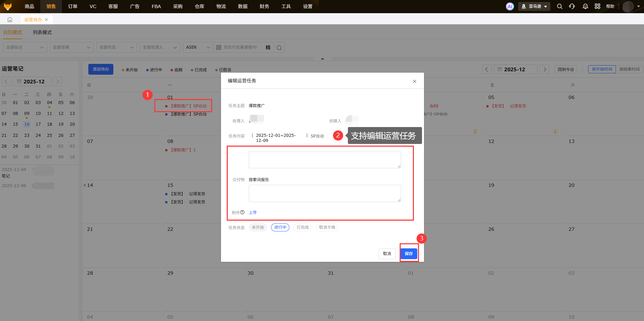The height and width of the screenshot is (321, 644).
Task: Open the AI assistant icon
Action: point(510,6)
